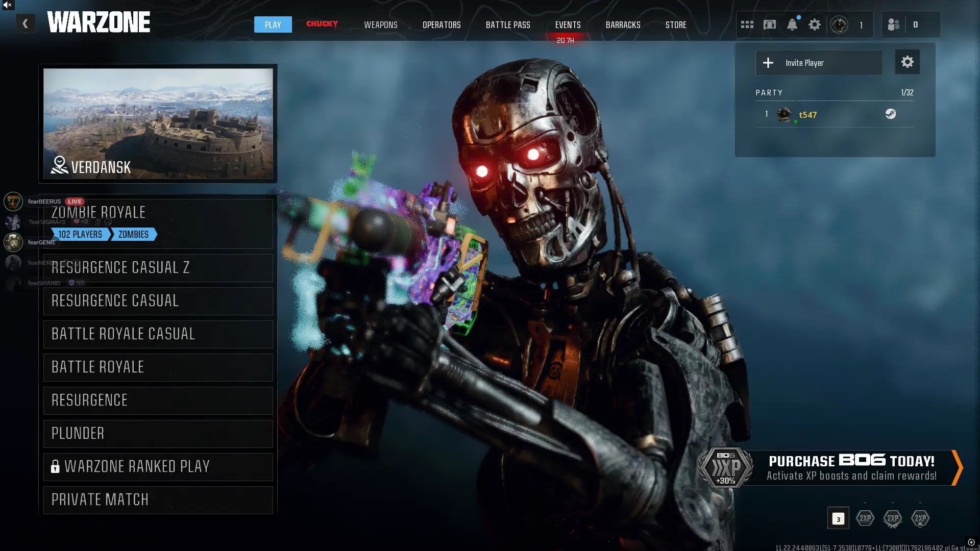Screen dimensions: 980x551
Task: Open the grid menu icon
Action: [x=747, y=24]
